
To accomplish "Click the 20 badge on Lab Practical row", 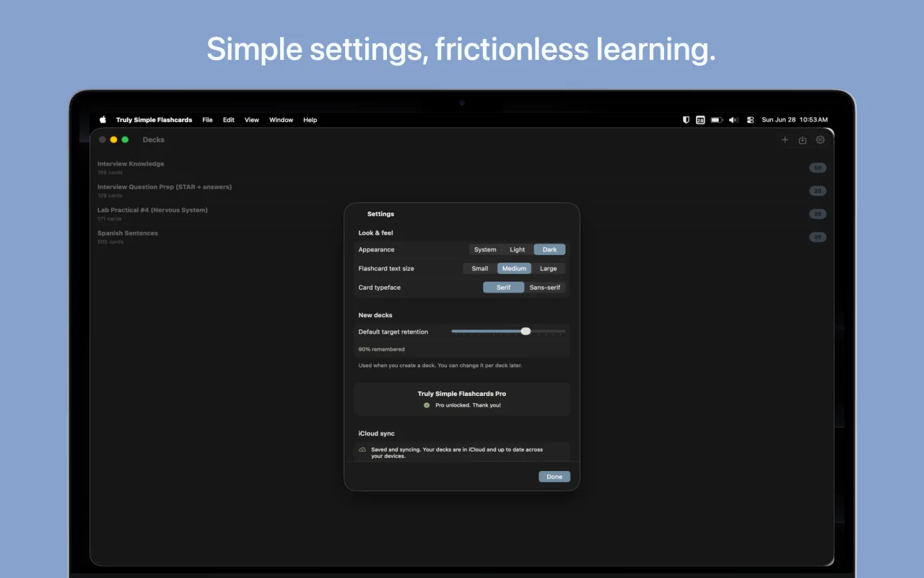I will [818, 214].
